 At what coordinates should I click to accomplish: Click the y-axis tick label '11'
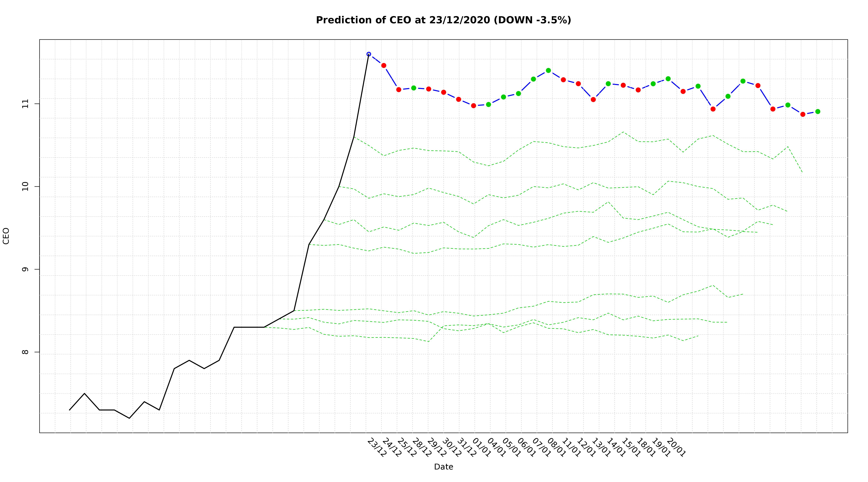26,103
